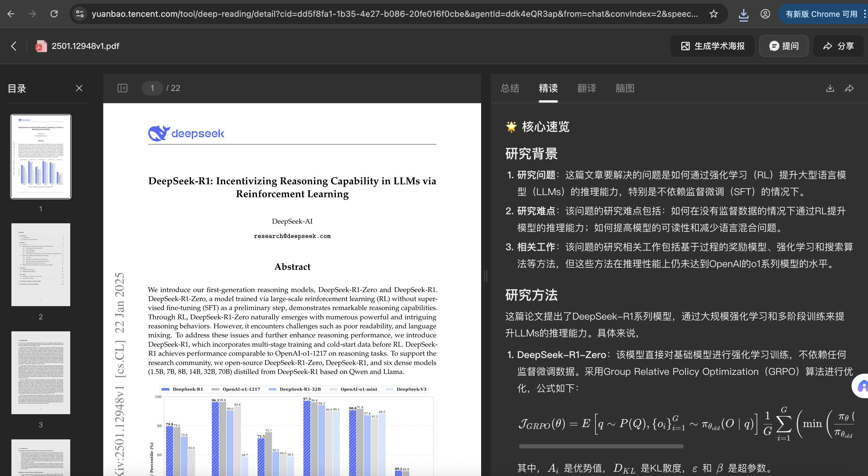Click the 研究问题 bold label
Image resolution: width=868 pixels, height=476 pixels.
coord(536,175)
